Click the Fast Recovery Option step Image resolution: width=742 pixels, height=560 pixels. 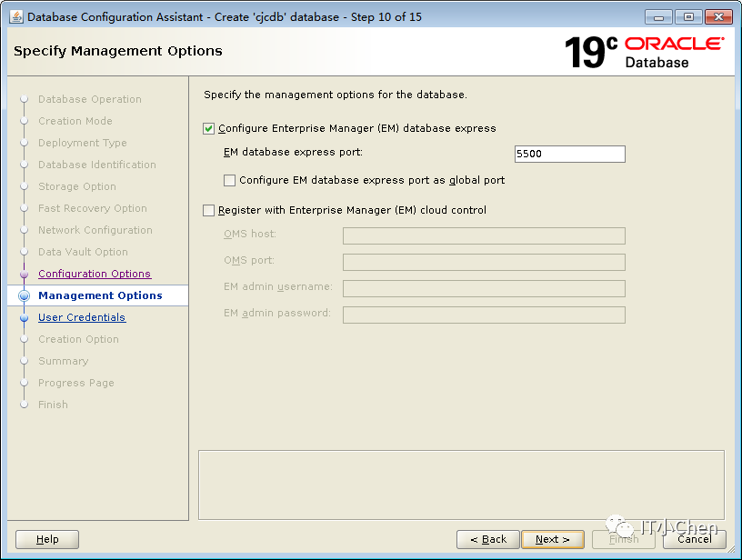[x=93, y=208]
